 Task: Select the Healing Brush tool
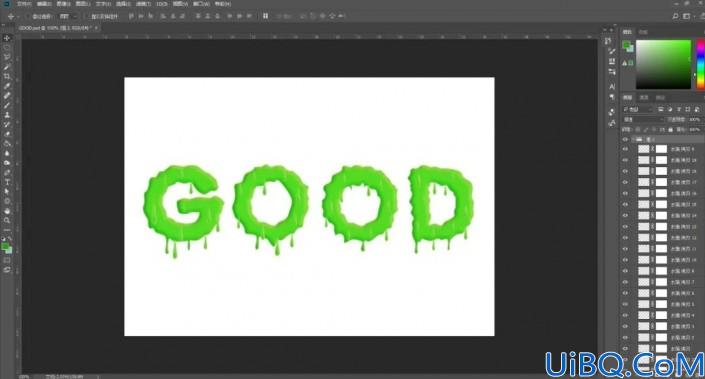tap(7, 95)
